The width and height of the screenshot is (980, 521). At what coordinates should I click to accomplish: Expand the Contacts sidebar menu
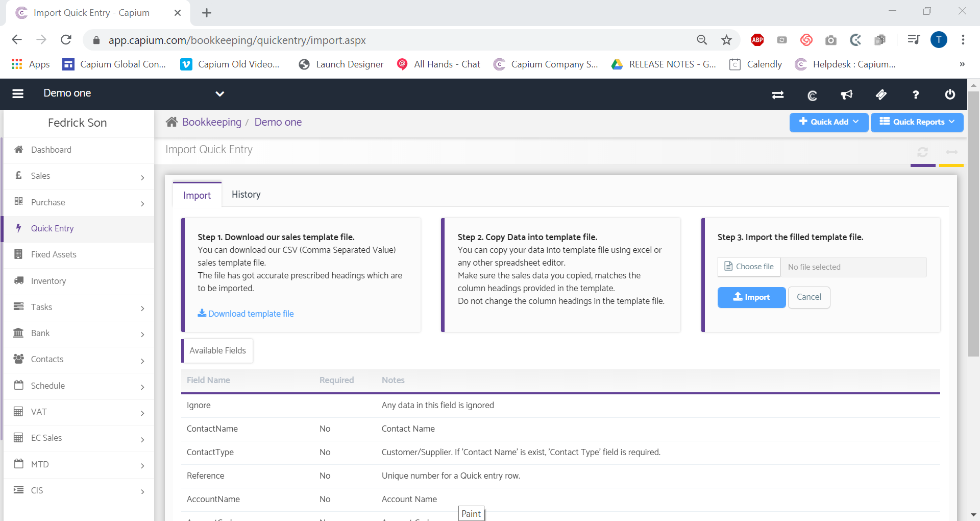pos(79,360)
